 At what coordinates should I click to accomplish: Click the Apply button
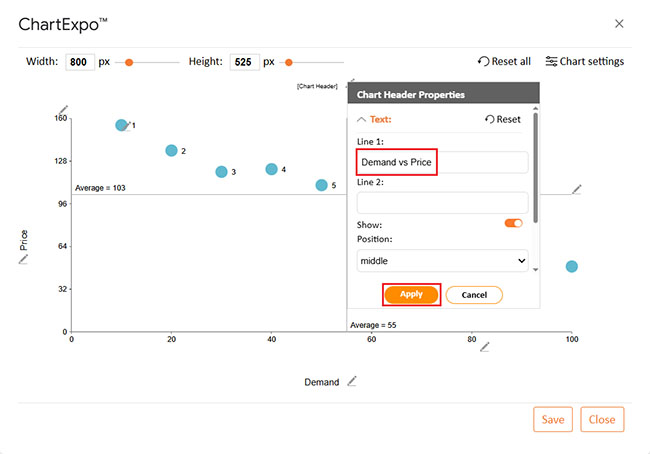point(411,295)
